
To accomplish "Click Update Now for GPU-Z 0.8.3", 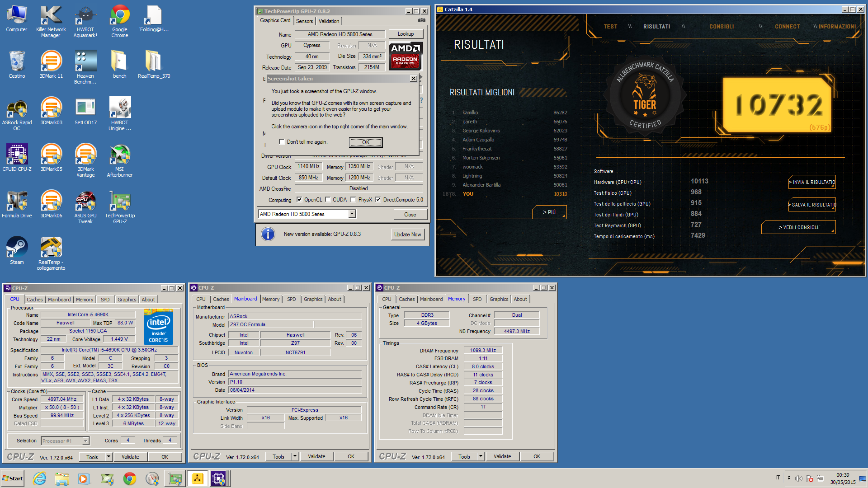I will click(407, 234).
